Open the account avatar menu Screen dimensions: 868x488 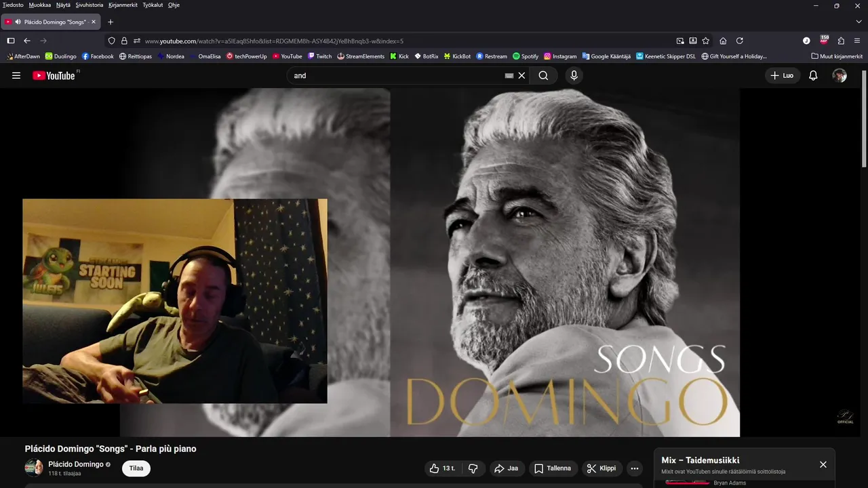840,75
